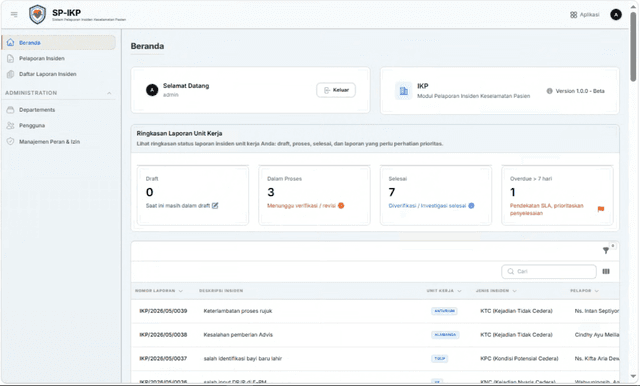Screen dimensions: 640x386
Task: Open the column visibility icon
Action: point(606,271)
